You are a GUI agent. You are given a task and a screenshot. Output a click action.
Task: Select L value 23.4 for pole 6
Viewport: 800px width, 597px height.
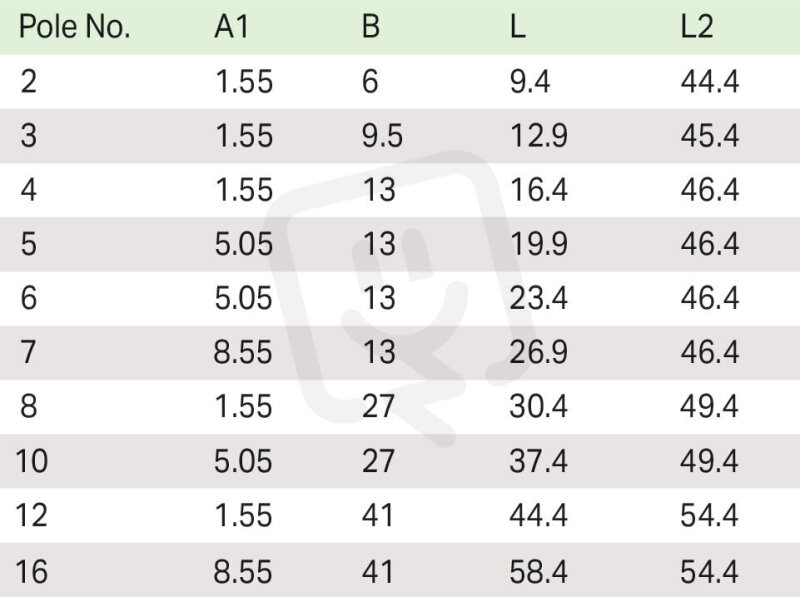538,298
